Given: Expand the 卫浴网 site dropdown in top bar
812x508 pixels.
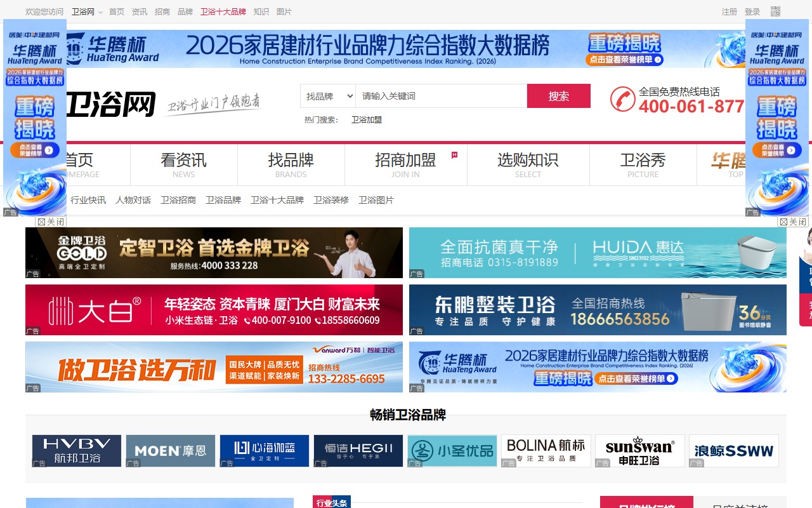Looking at the screenshot, I should 87,11.
